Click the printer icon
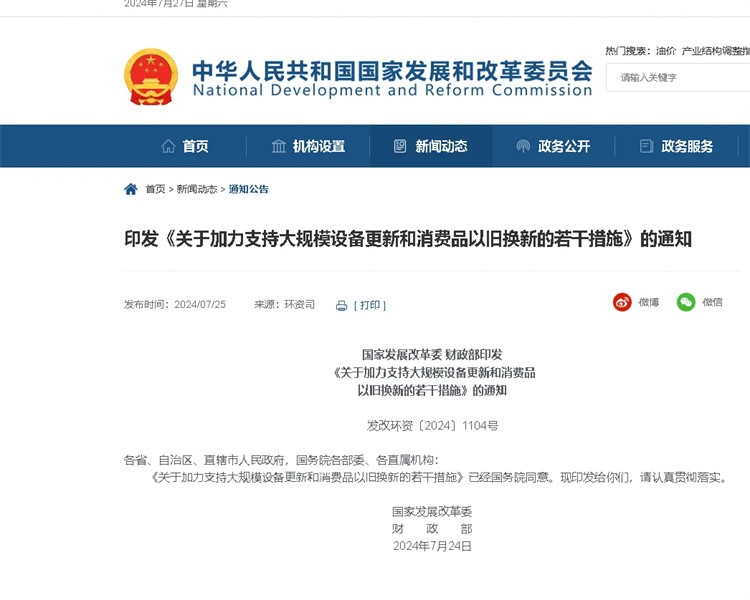Screen dimensions: 750x600 pyautogui.click(x=342, y=306)
